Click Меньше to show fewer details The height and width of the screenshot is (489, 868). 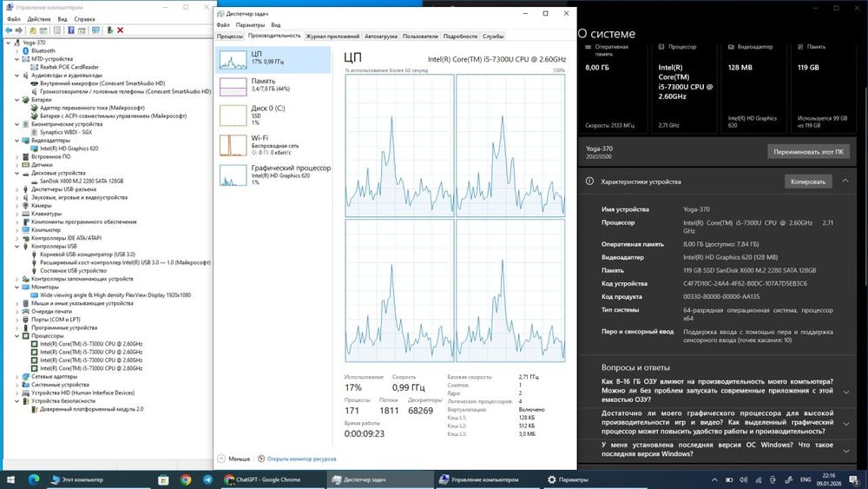(x=240, y=459)
